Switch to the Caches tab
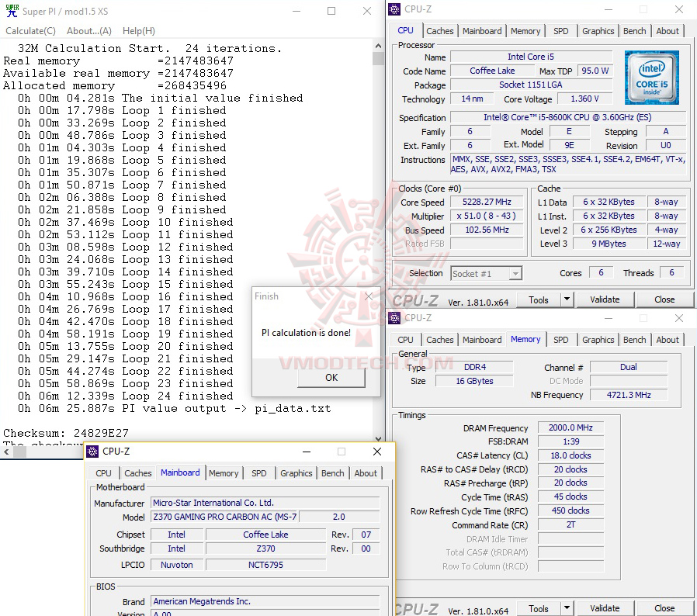Screen dimensions: 697x616 pyautogui.click(x=440, y=31)
